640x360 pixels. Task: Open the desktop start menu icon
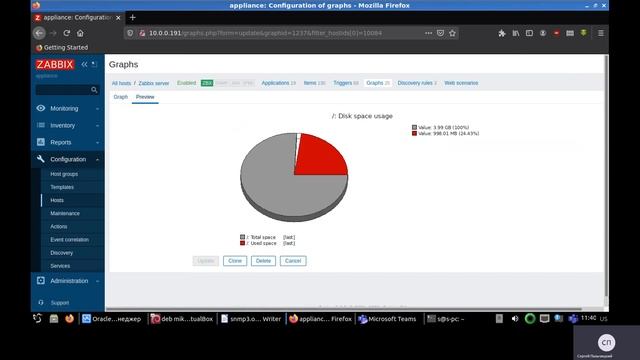point(38,318)
